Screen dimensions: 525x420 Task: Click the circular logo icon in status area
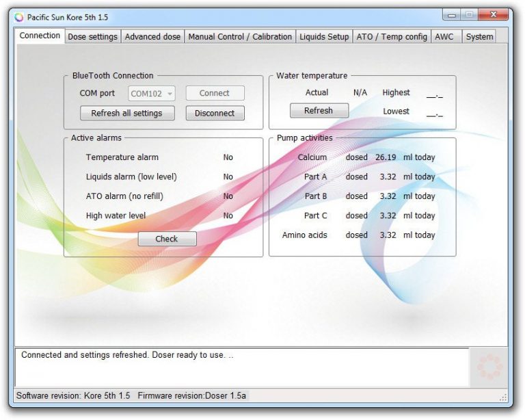click(489, 367)
